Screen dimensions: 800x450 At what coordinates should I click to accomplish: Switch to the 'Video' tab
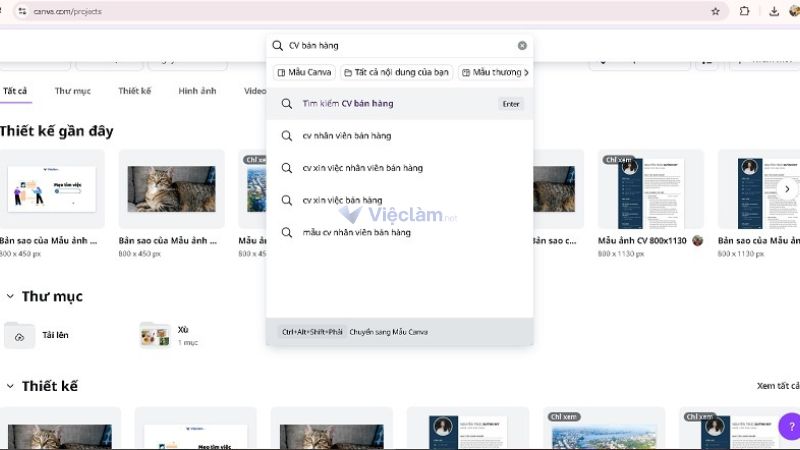click(x=255, y=91)
